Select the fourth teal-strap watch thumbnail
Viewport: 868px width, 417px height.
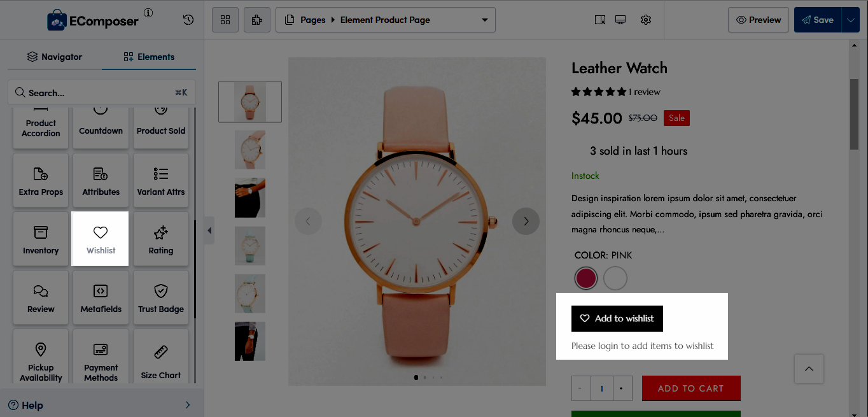coord(250,246)
